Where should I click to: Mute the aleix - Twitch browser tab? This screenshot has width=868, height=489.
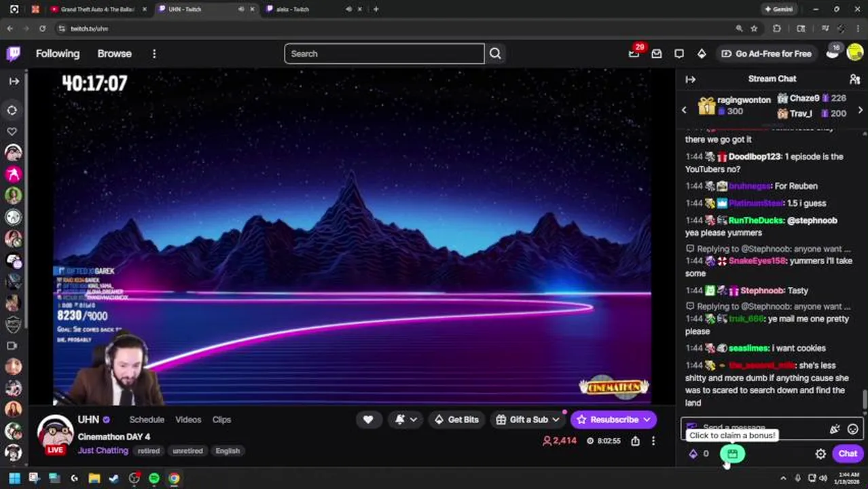click(348, 10)
